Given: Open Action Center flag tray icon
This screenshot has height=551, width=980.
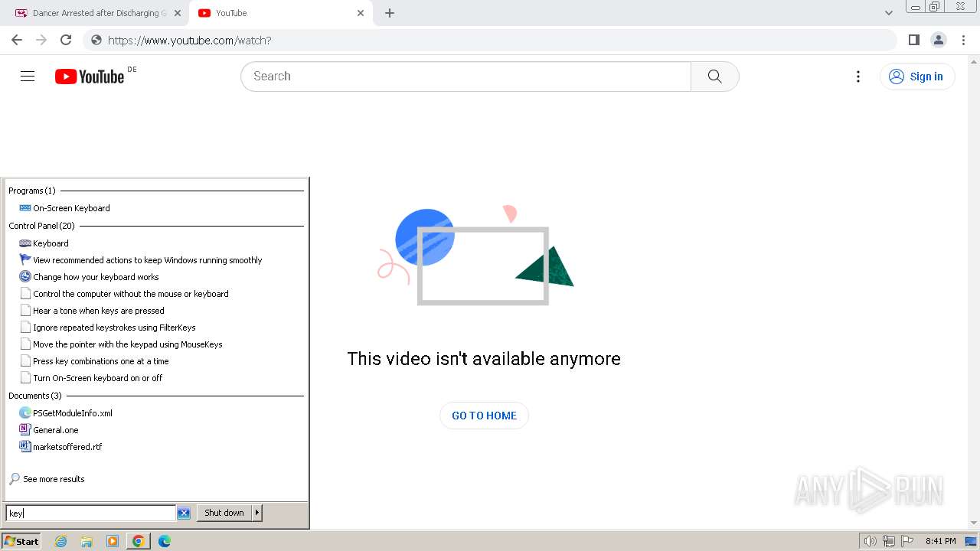Looking at the screenshot, I should coord(907,541).
